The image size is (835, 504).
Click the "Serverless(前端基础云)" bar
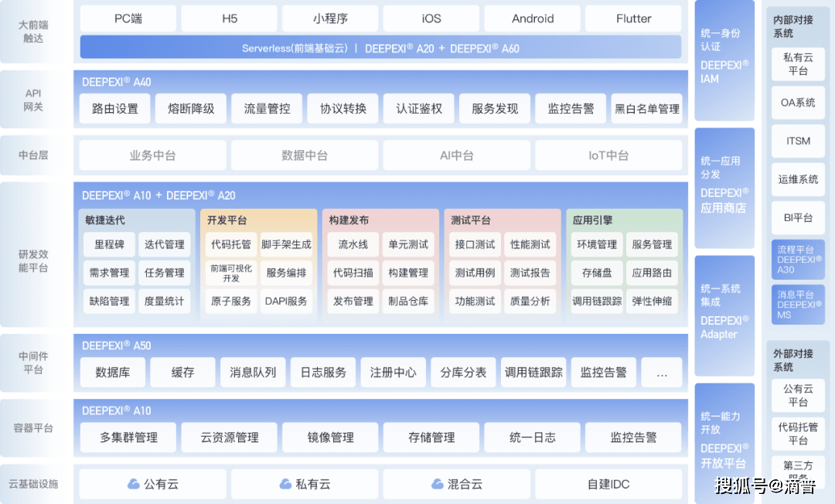pyautogui.click(x=380, y=47)
